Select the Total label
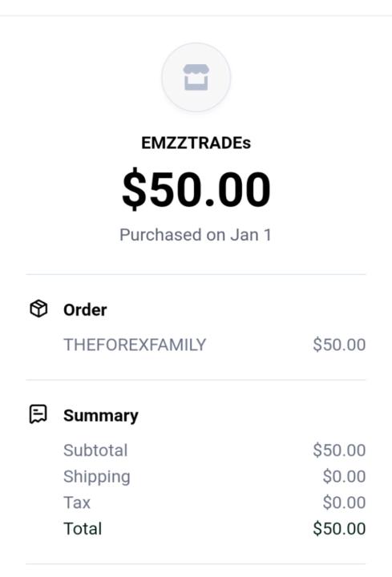 coord(83,528)
